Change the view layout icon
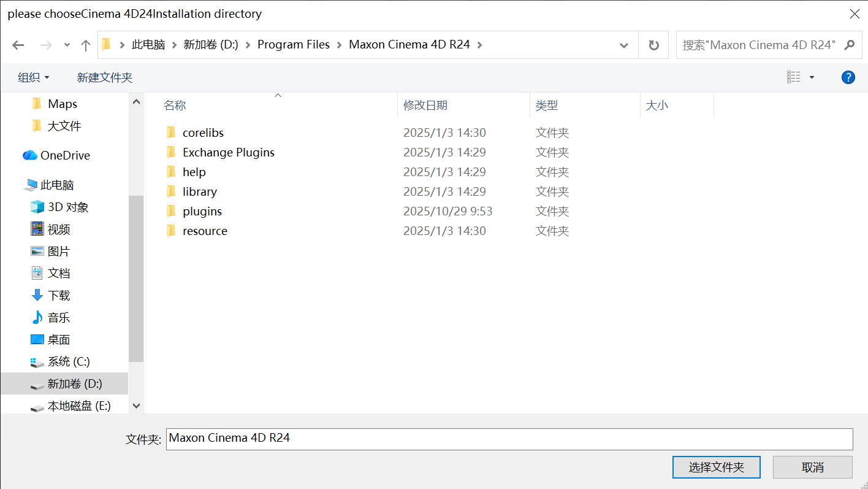868x489 pixels. 794,77
